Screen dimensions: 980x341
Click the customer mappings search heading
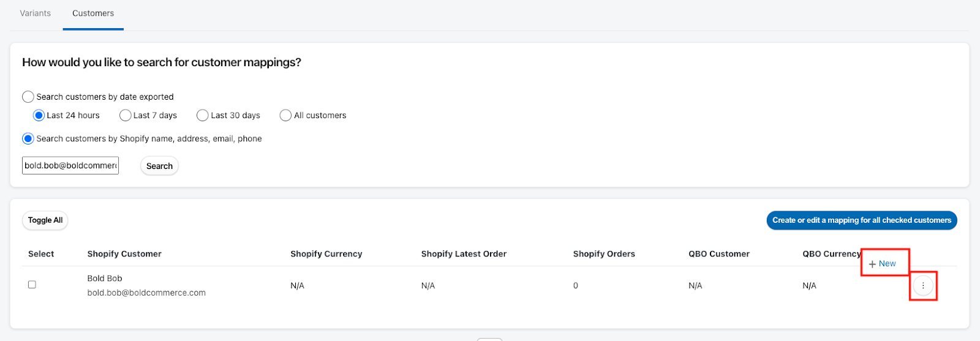pyautogui.click(x=162, y=62)
